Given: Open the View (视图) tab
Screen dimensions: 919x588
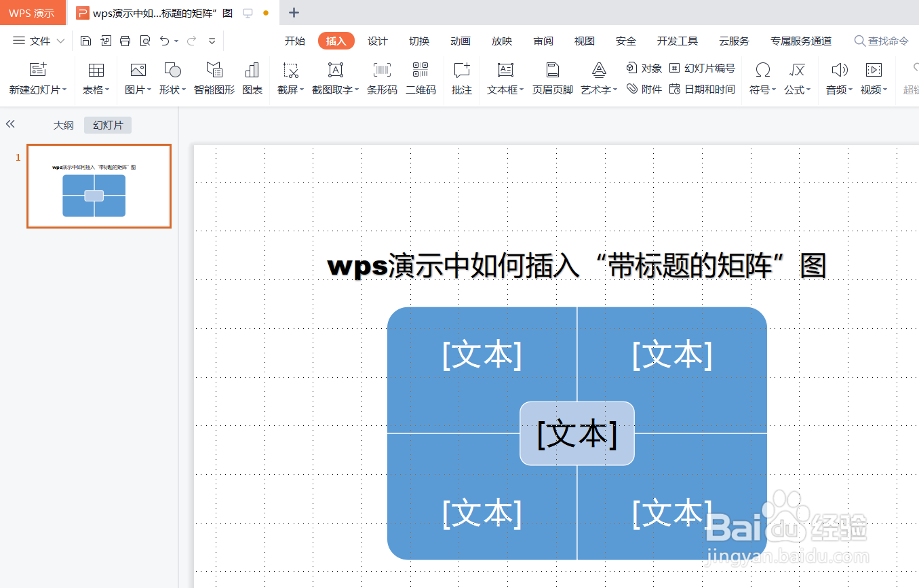Looking at the screenshot, I should point(585,41).
